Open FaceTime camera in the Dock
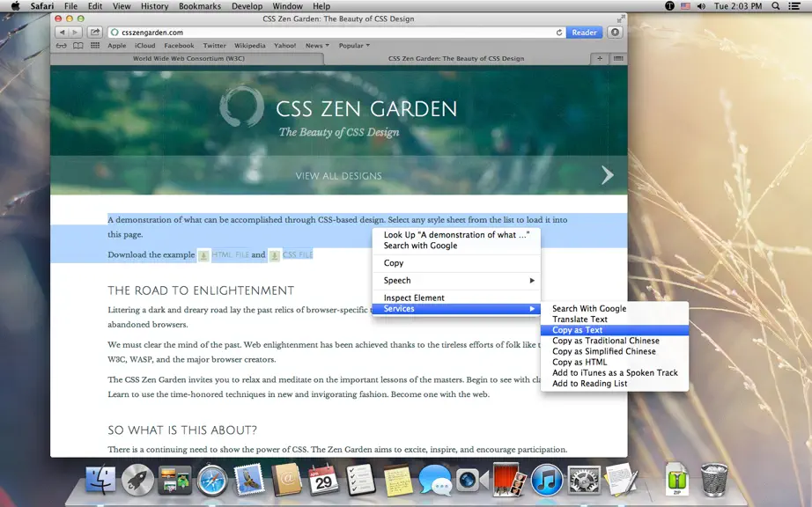Screen dimensions: 812x507 (x=472, y=480)
